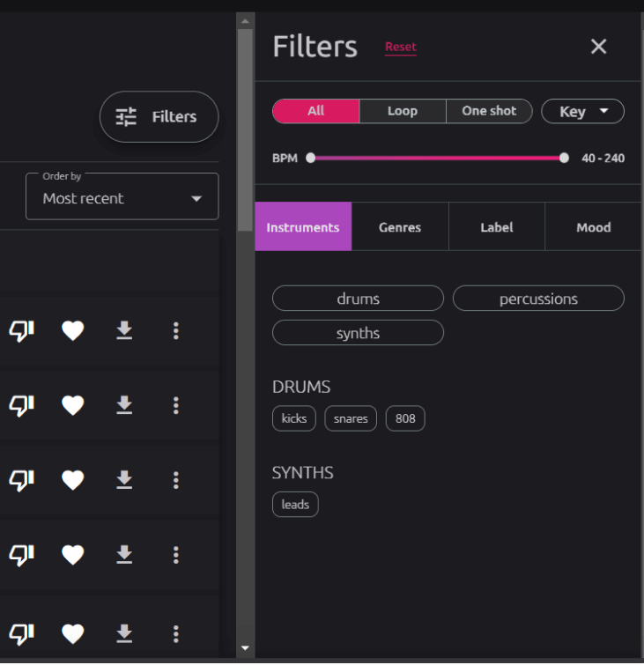The width and height of the screenshot is (644, 665).
Task: Click the scrollbar up arrow
Action: [245, 21]
